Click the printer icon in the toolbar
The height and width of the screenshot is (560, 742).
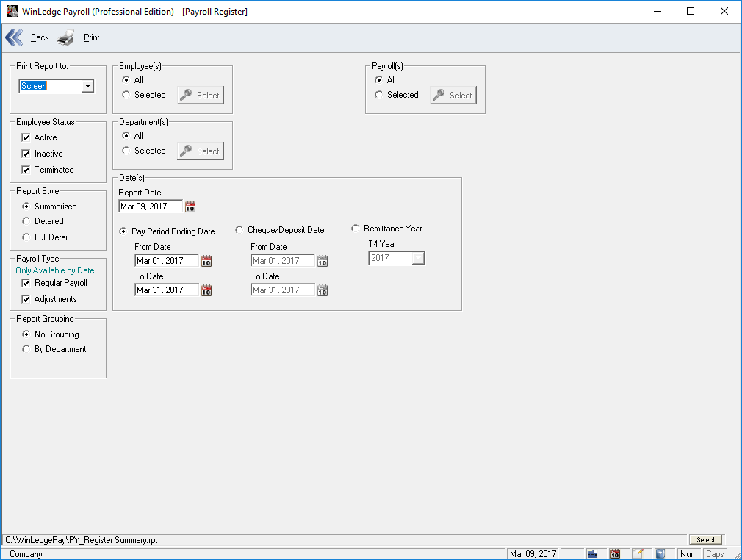66,37
